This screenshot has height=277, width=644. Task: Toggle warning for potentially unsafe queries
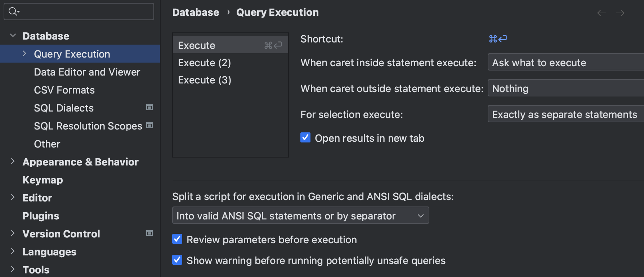(x=177, y=260)
